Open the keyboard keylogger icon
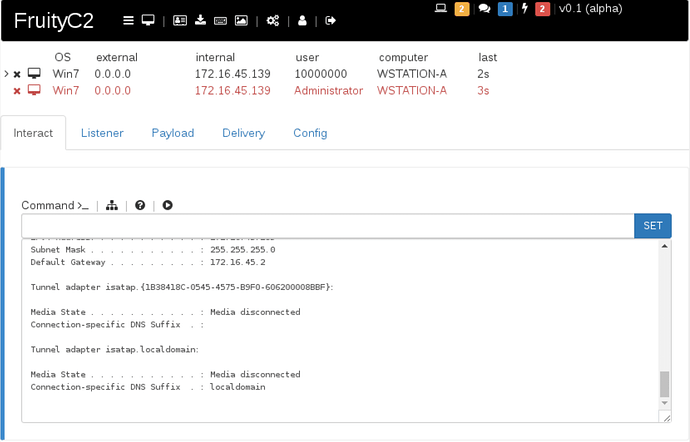 click(x=220, y=21)
